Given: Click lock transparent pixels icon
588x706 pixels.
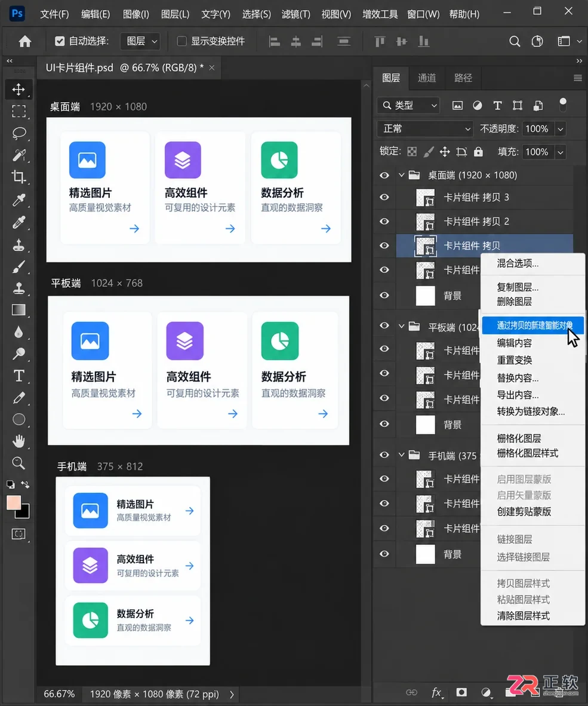Looking at the screenshot, I should pyautogui.click(x=412, y=152).
